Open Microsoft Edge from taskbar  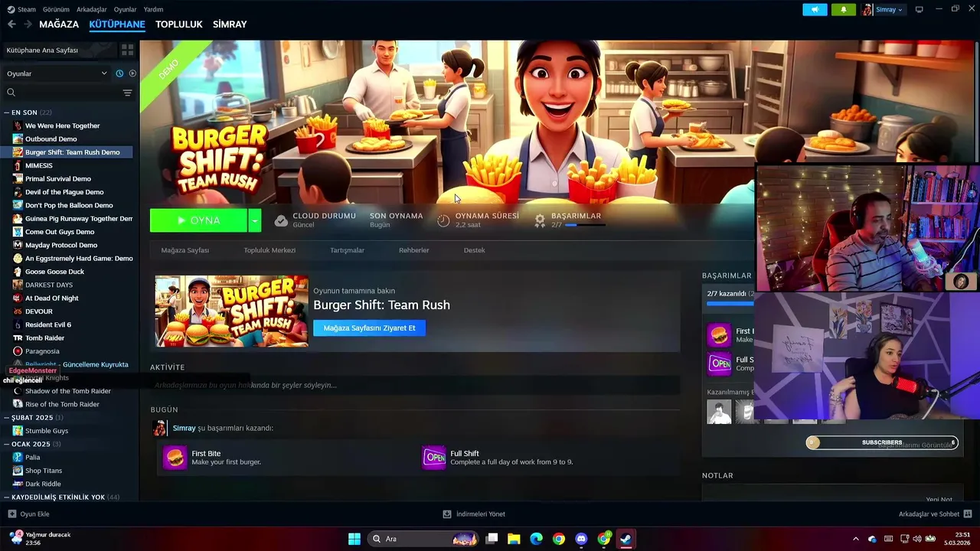click(x=537, y=539)
